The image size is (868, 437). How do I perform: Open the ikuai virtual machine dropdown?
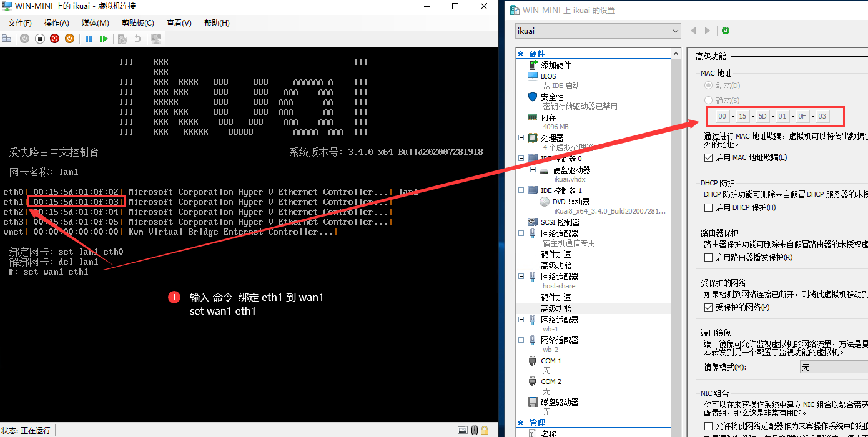click(598, 31)
